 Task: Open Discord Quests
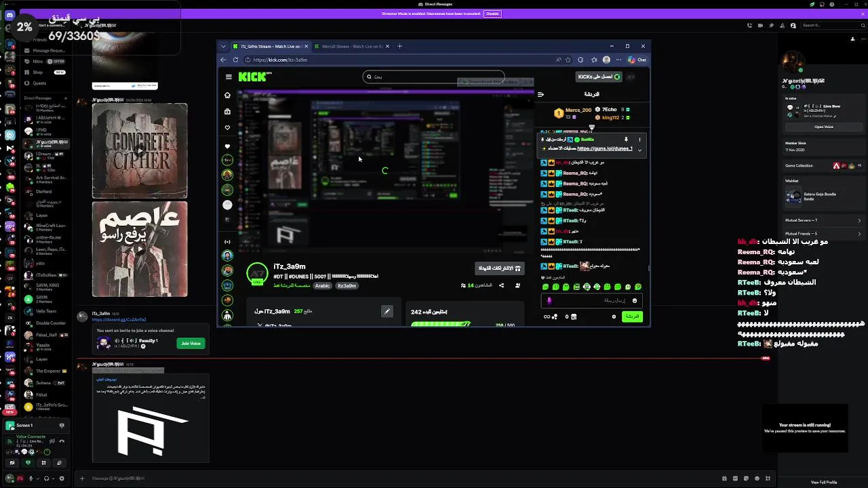click(x=45, y=83)
